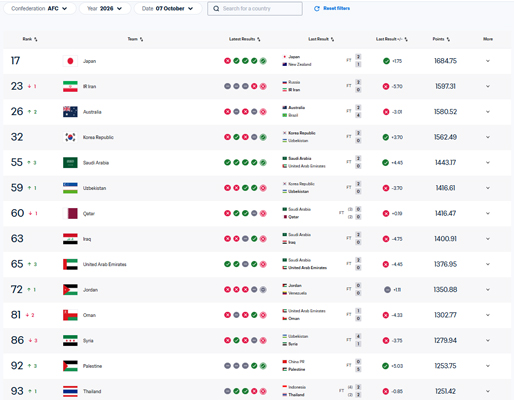
Task: Click the Korea Republic flag icon
Action: (70, 137)
